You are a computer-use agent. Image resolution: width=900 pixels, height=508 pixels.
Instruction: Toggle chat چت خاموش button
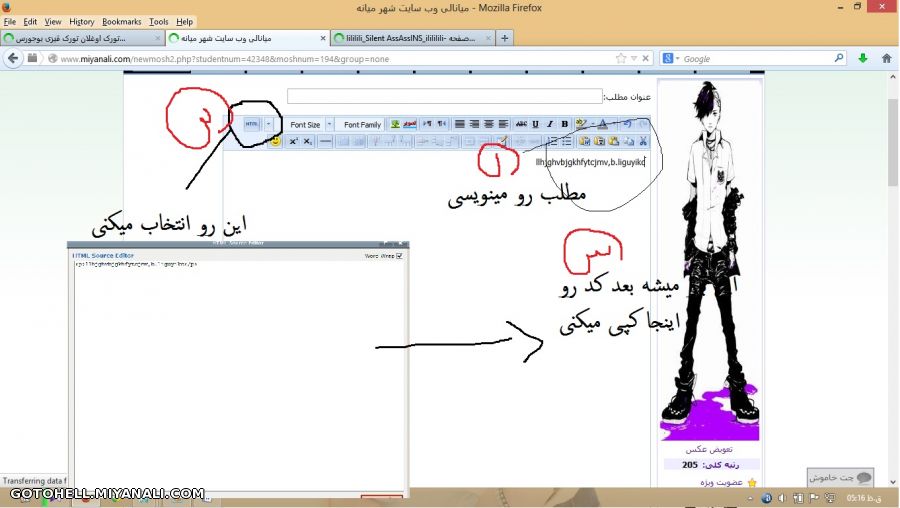click(x=840, y=478)
